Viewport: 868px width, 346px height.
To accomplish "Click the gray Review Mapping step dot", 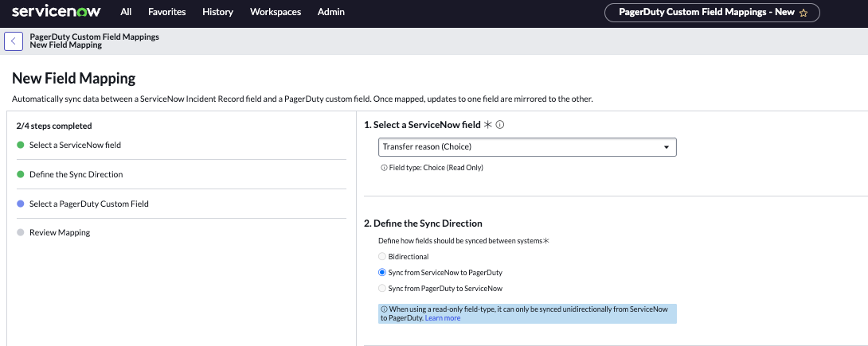I will 20,232.
